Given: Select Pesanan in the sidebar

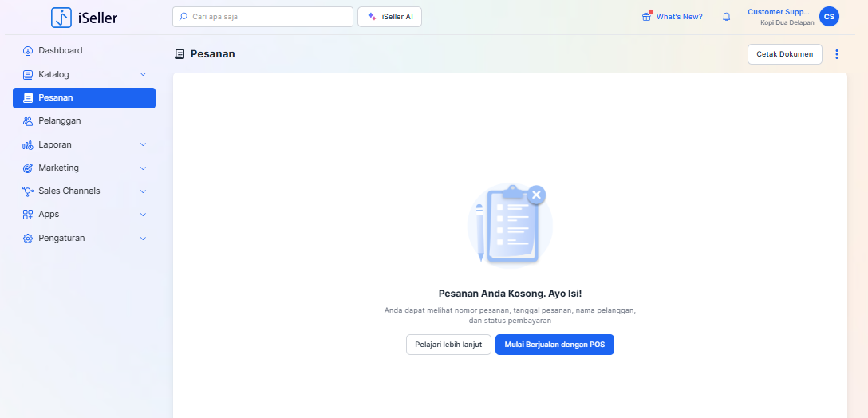Looking at the screenshot, I should tap(84, 98).
